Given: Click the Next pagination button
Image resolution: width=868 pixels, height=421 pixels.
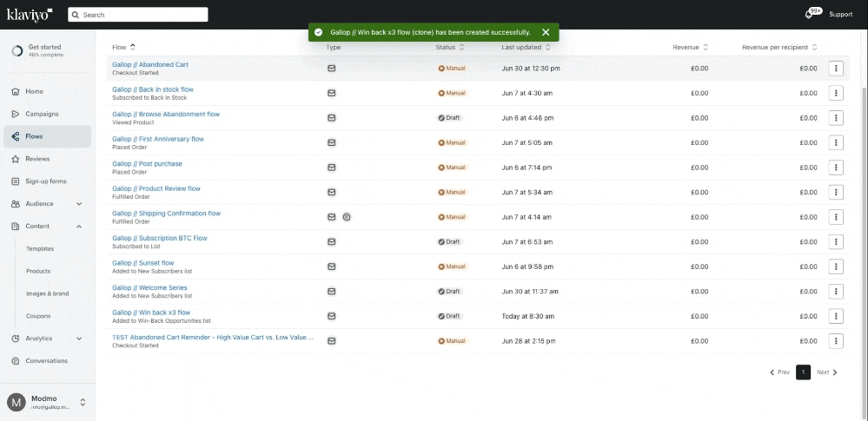Looking at the screenshot, I should click(x=826, y=372).
